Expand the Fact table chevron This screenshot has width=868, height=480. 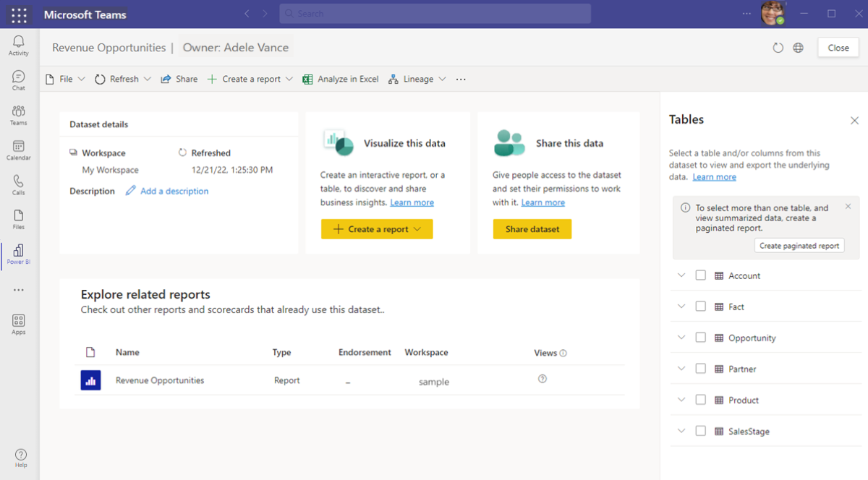681,306
